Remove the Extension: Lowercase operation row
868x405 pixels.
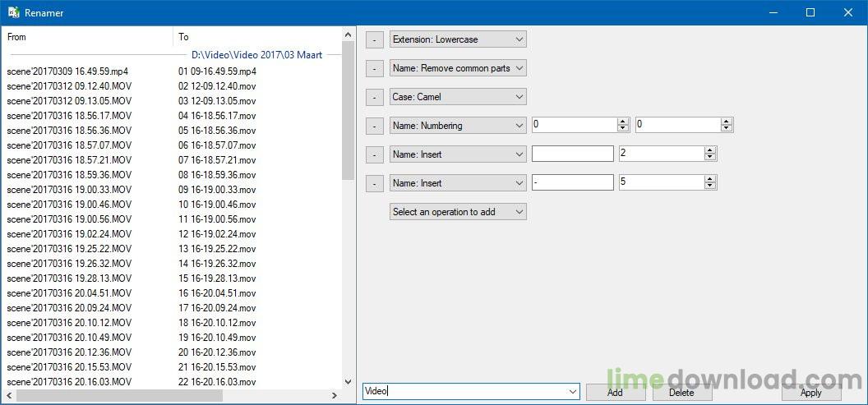(374, 39)
